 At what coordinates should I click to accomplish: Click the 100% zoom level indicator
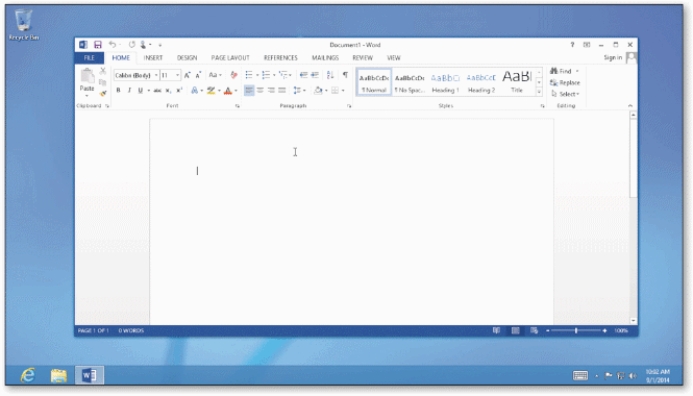[621, 331]
